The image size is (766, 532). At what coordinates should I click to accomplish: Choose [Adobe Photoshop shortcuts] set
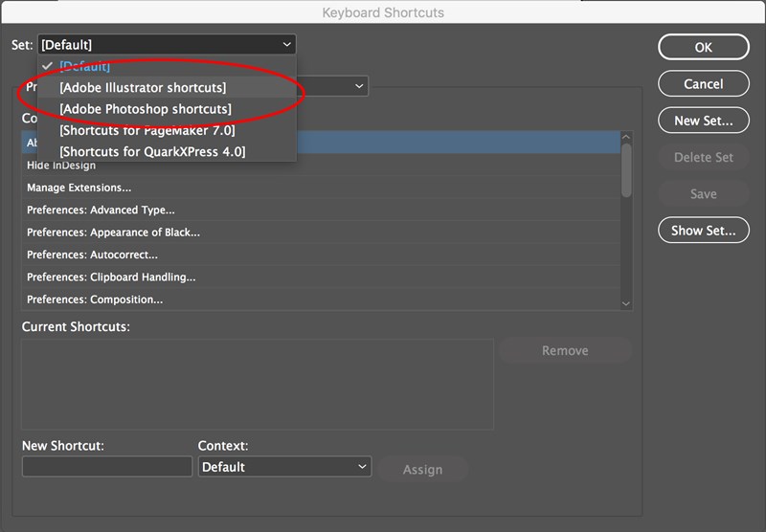coord(167,109)
